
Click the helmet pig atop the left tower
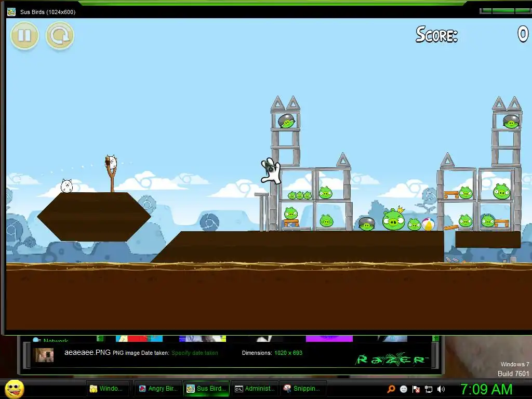click(286, 121)
